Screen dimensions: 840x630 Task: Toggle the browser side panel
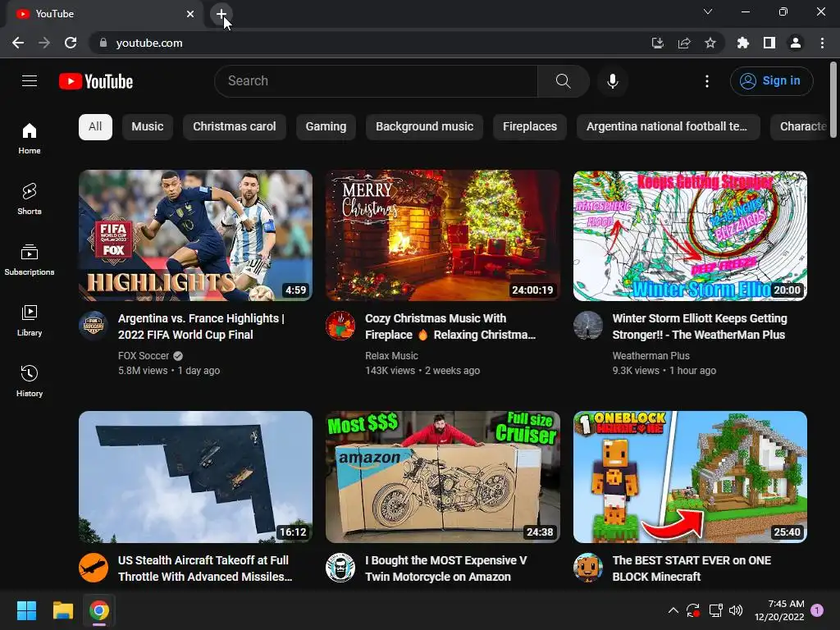769,43
